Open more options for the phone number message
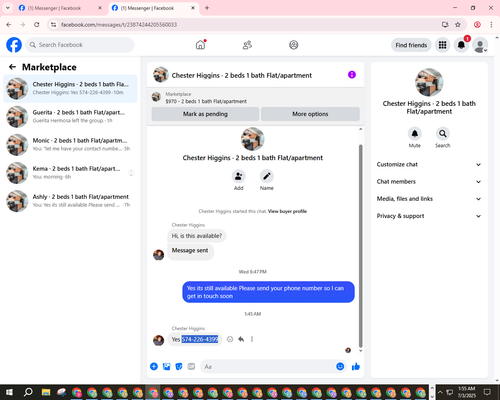Image resolution: width=500 pixels, height=400 pixels. pos(252,339)
